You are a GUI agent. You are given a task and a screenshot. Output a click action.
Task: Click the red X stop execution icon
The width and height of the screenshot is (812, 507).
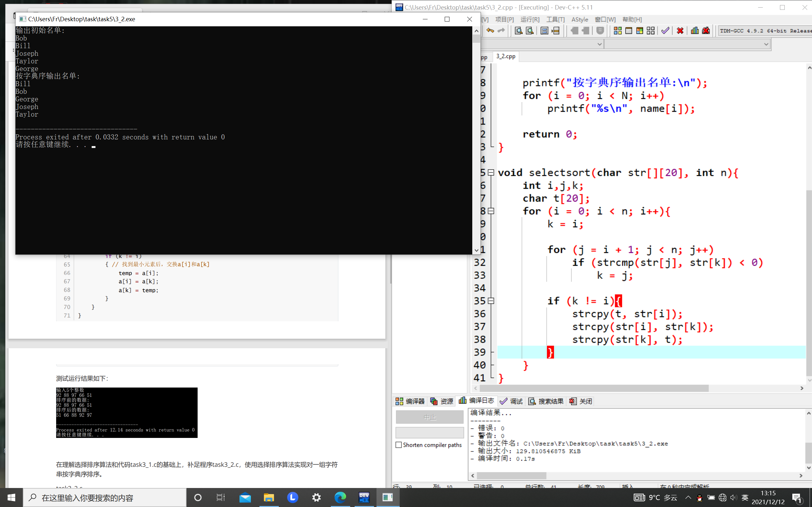tap(680, 31)
